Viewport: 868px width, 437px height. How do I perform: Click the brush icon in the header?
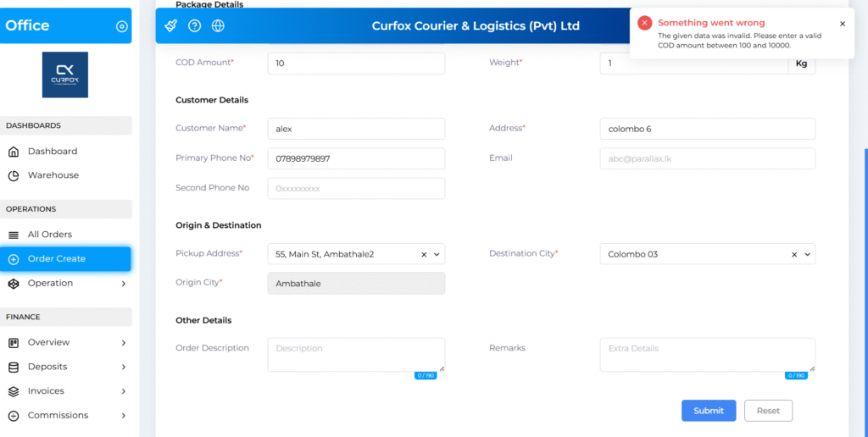tap(170, 25)
